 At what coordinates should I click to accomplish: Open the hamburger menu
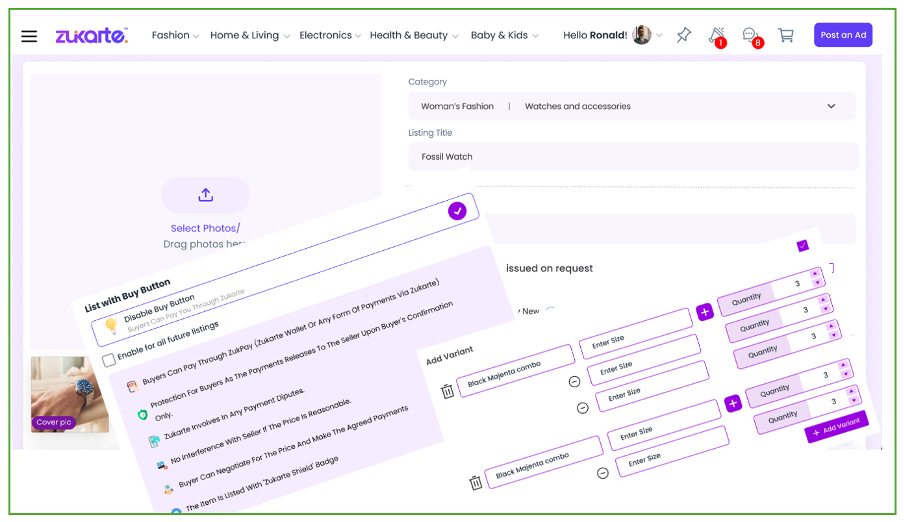29,36
